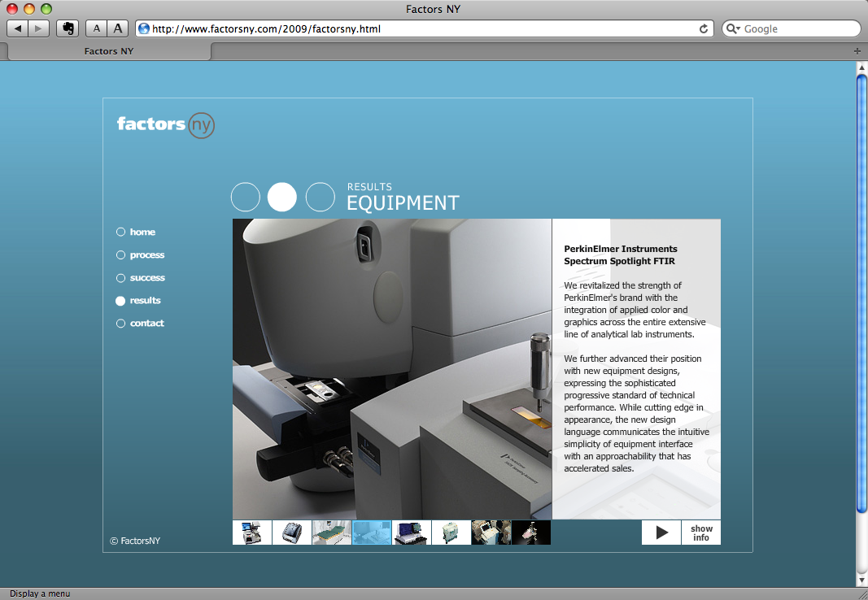868x600 pixels.
Task: Open Google search magnifier dropdown
Action: click(x=733, y=28)
